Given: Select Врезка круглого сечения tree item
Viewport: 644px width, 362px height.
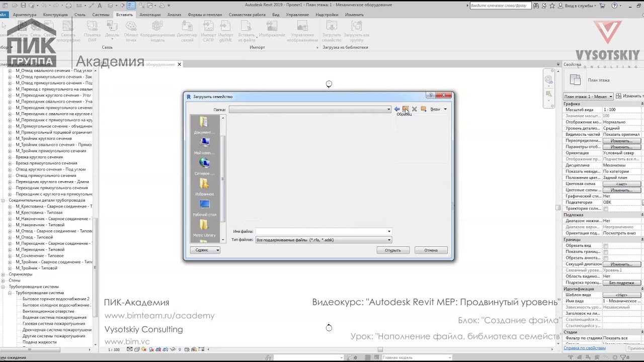Looking at the screenshot, I should (x=39, y=157).
